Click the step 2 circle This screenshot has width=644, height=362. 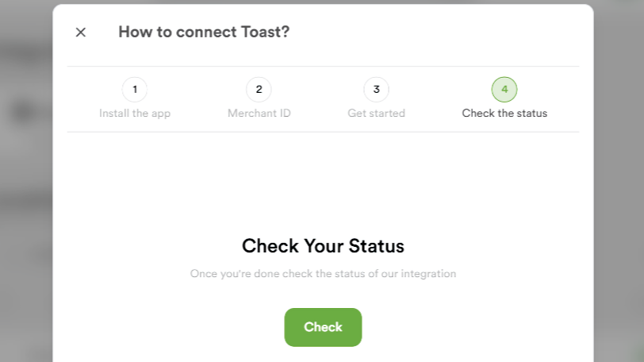click(x=259, y=90)
